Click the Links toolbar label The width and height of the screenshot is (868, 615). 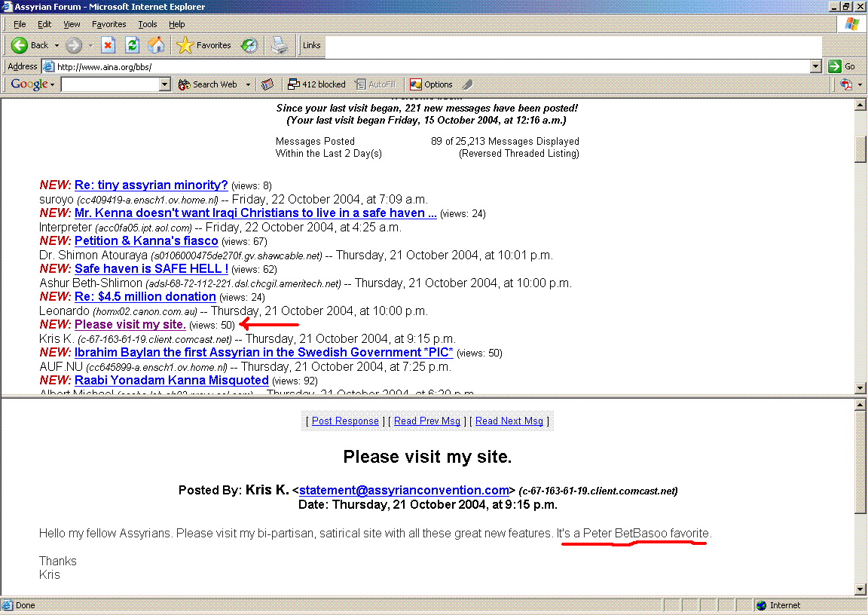point(312,45)
